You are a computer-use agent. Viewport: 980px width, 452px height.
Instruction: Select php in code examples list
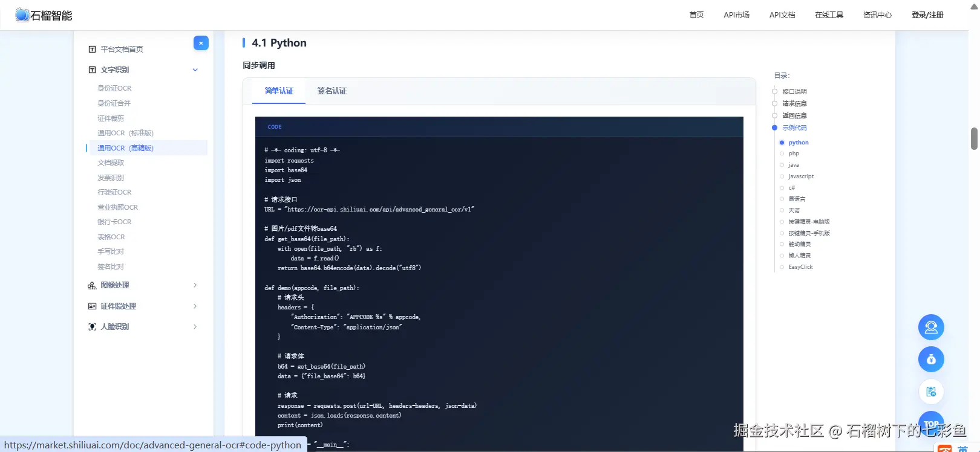tap(794, 153)
